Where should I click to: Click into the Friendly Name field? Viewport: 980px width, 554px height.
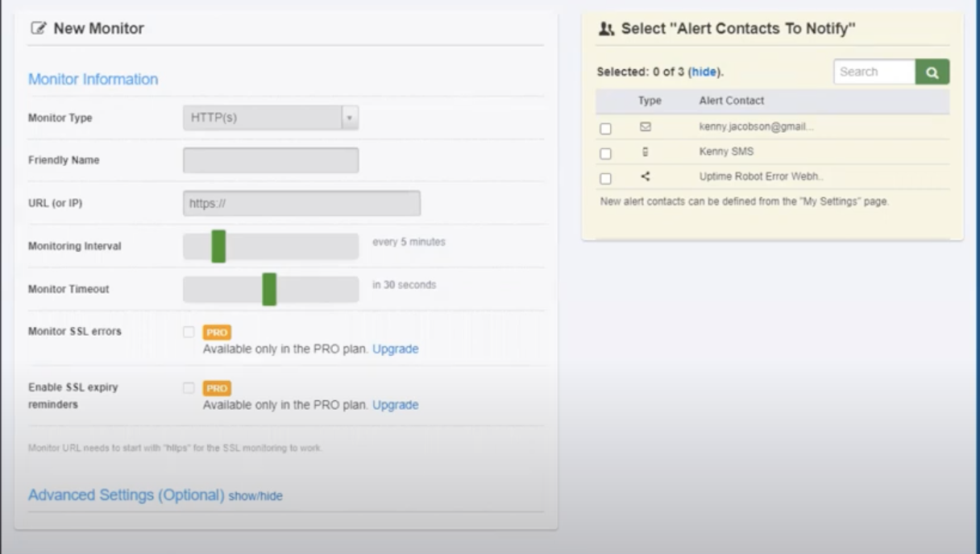tap(271, 160)
